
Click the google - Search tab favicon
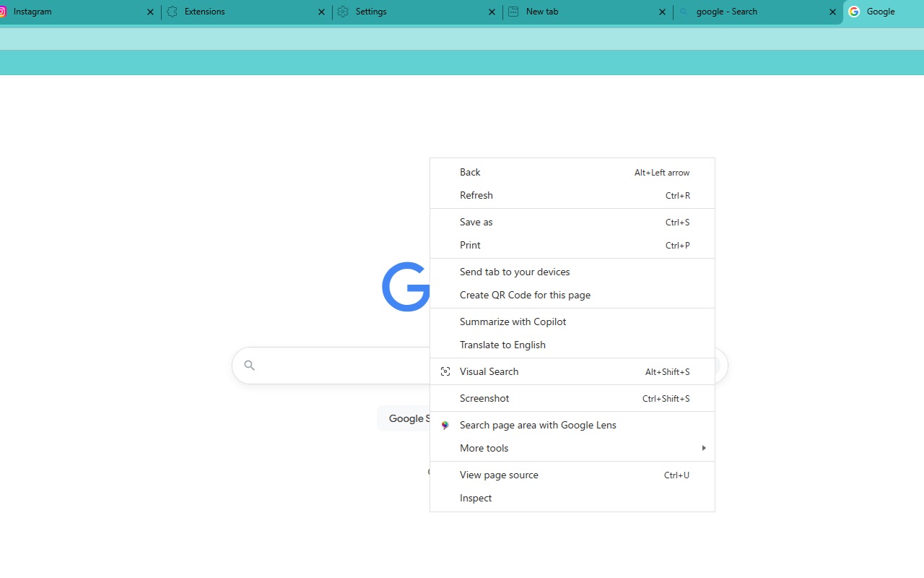(x=684, y=12)
